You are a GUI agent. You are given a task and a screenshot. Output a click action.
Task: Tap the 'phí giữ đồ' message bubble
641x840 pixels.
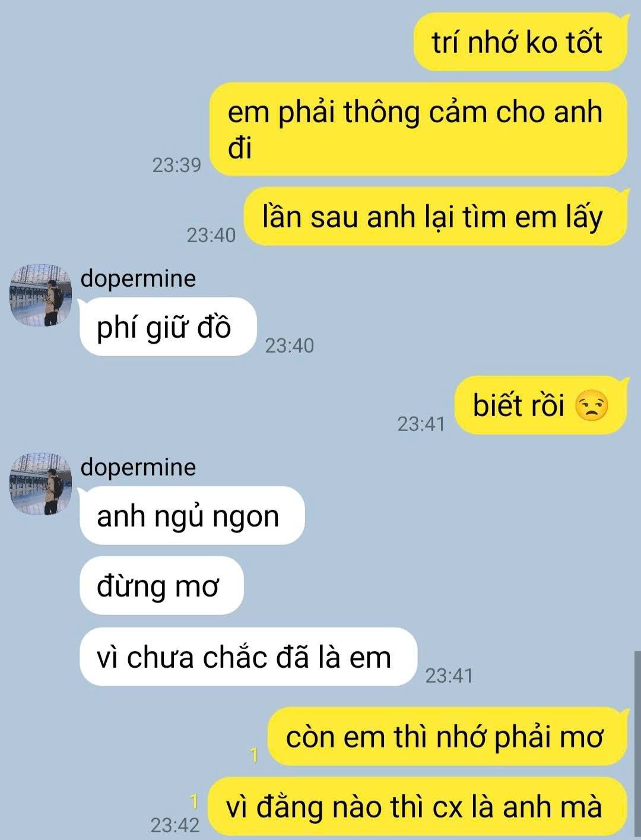(x=168, y=327)
